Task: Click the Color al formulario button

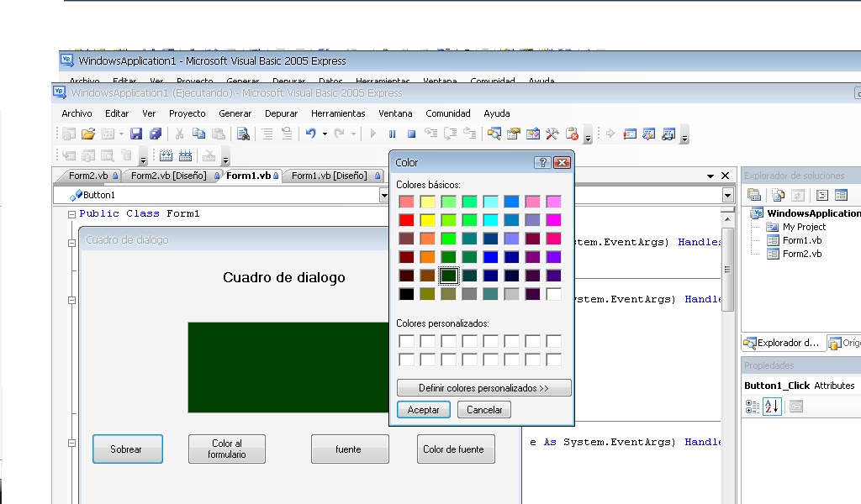Action: (227, 449)
